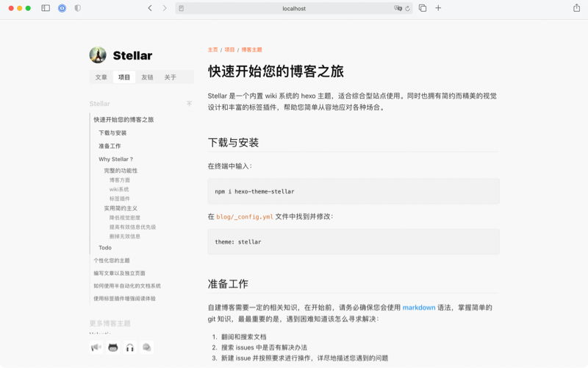Screen dimensions: 588x368
Task: Click the Stellar avatar logo image
Action: point(98,55)
